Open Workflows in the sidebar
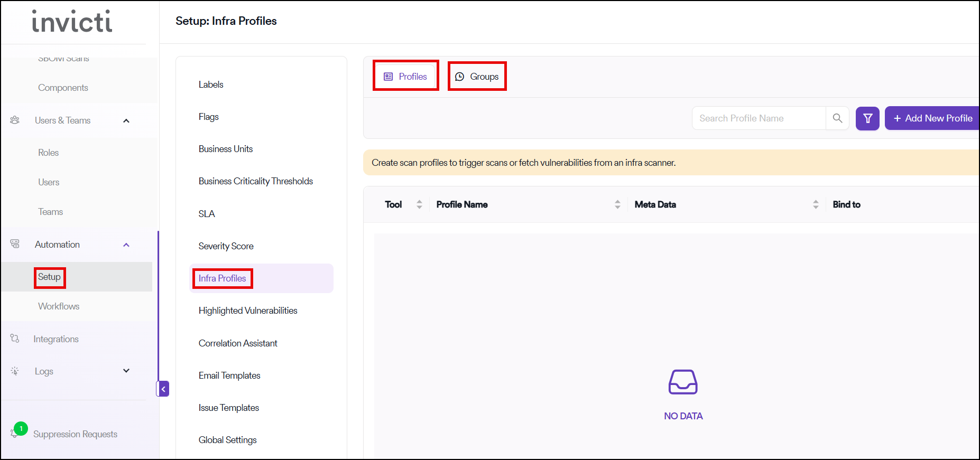The image size is (980, 460). [59, 306]
